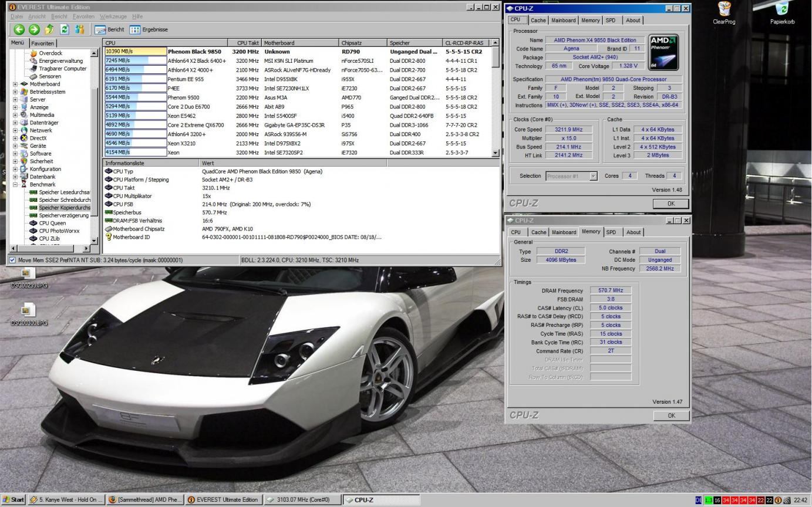Expand the Datenträger tree node

coord(15,123)
